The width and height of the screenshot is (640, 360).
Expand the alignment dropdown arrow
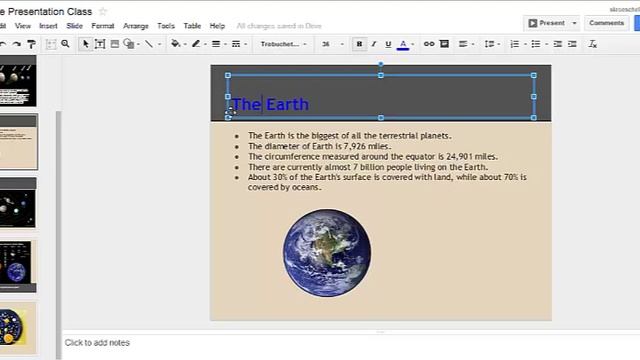(x=473, y=44)
